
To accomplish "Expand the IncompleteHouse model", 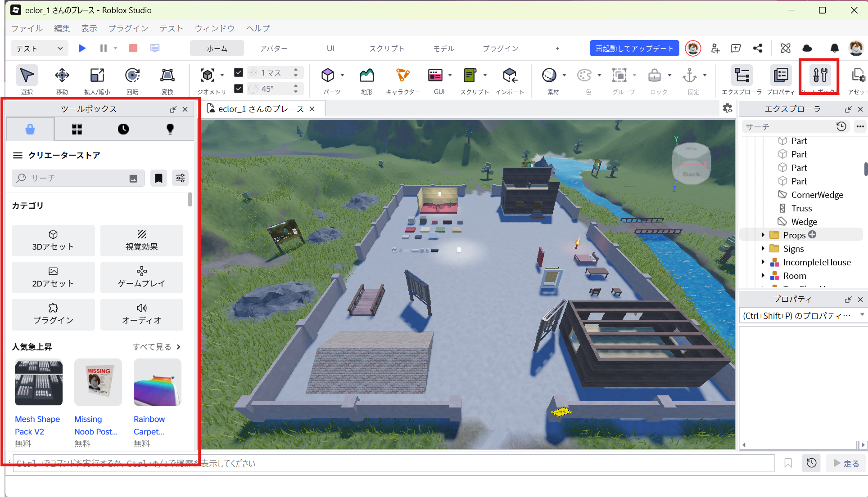I will [x=763, y=262].
